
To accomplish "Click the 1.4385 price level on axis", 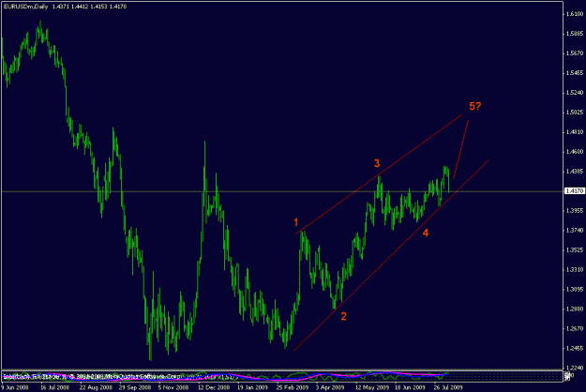I will (x=575, y=172).
